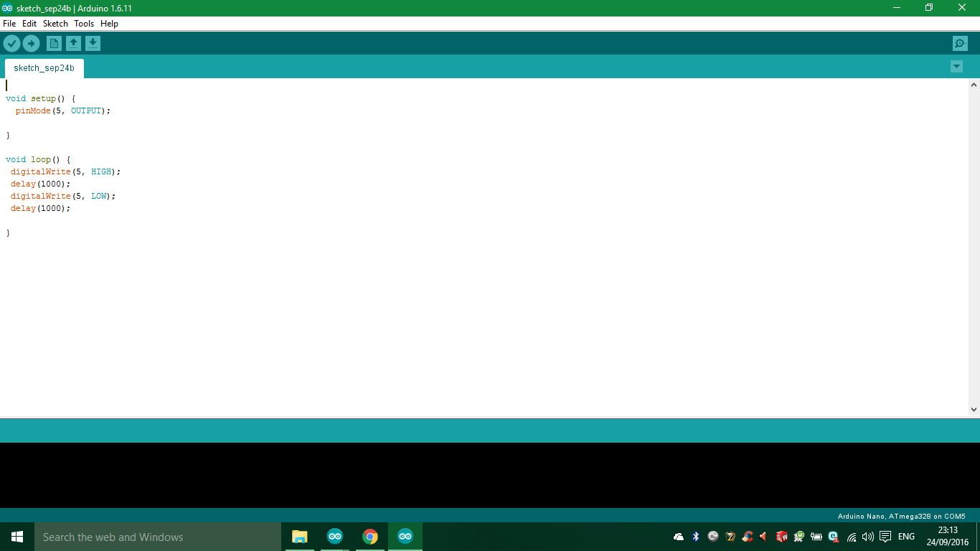Click the 'Arduino Nano, ATmega328 on COM5' status text
This screenshot has width=980, height=551.
click(x=902, y=516)
